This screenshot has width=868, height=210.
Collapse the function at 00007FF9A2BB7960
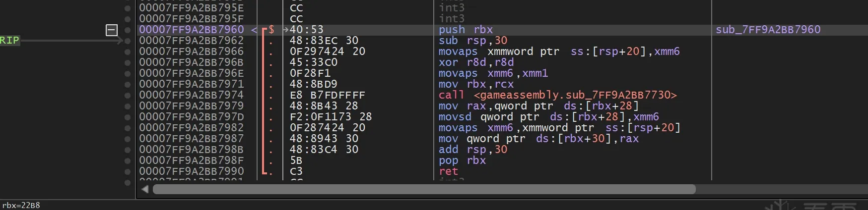click(112, 30)
